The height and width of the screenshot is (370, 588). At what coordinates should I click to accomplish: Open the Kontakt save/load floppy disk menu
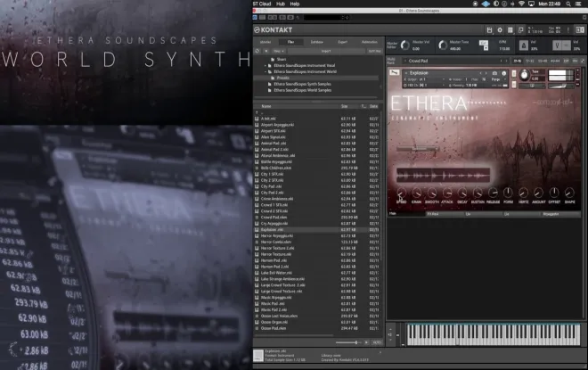(489, 30)
